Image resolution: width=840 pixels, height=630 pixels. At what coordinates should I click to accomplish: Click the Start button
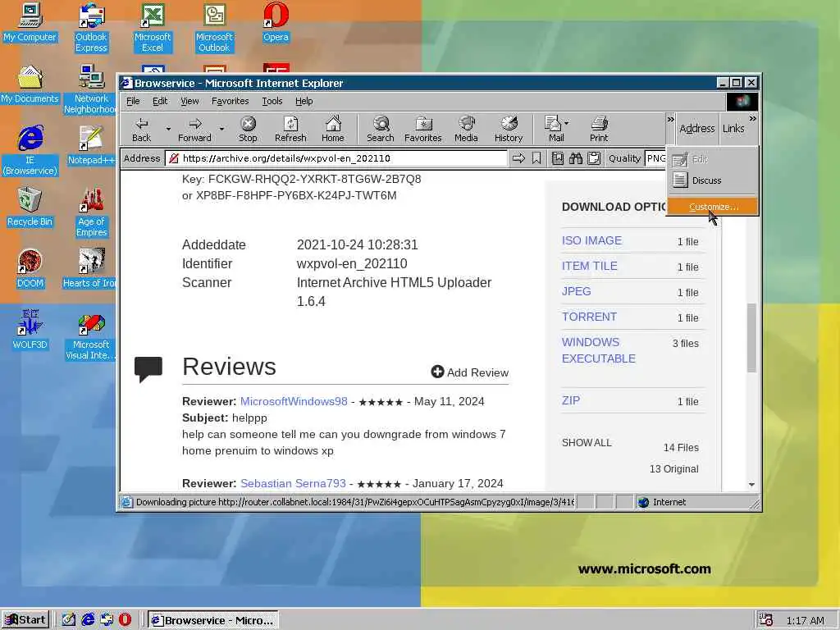[x=25, y=620]
